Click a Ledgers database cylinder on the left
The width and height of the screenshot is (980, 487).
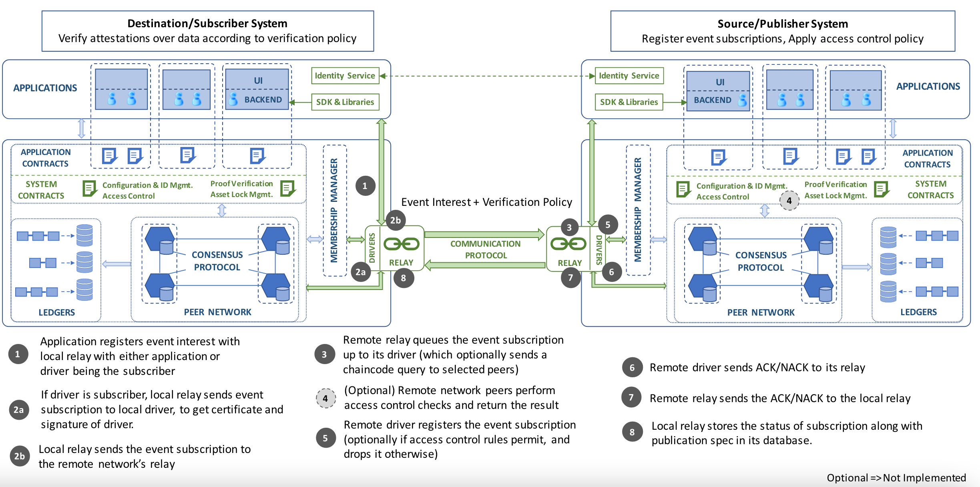tap(84, 236)
